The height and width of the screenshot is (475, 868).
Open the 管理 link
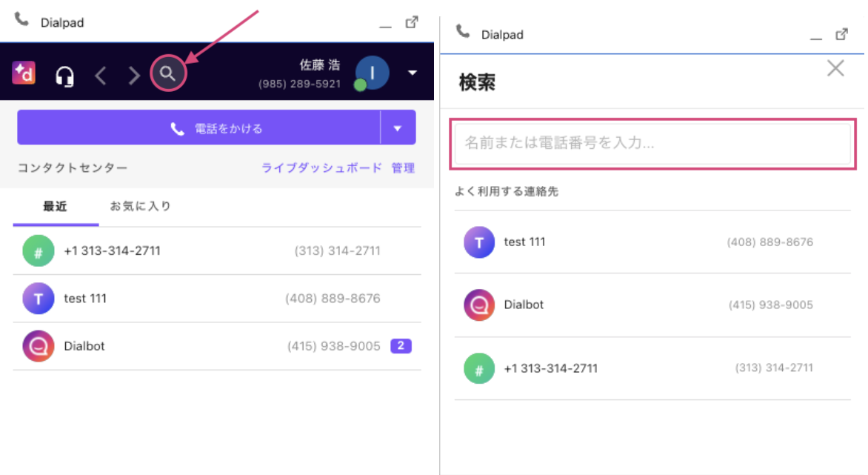click(403, 168)
